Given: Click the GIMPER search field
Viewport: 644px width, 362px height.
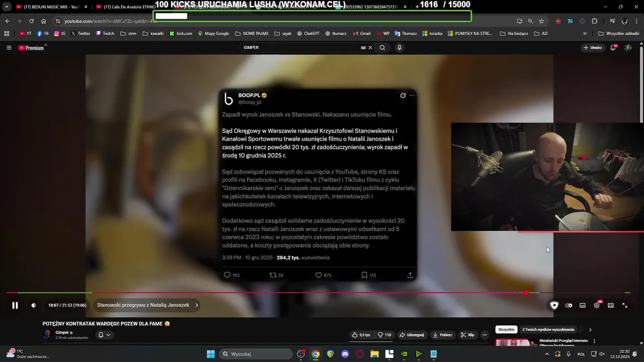Looking at the screenshot, I should click(x=299, y=48).
